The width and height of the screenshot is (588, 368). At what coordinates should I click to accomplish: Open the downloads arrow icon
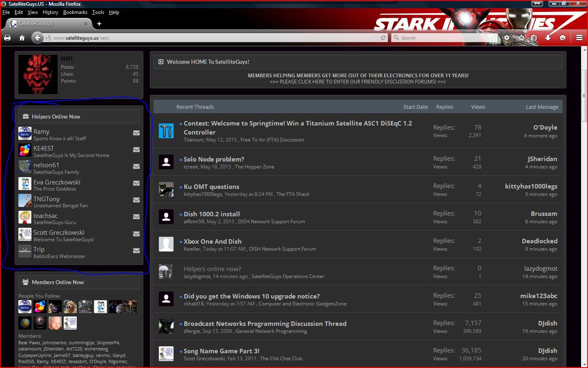pos(548,38)
